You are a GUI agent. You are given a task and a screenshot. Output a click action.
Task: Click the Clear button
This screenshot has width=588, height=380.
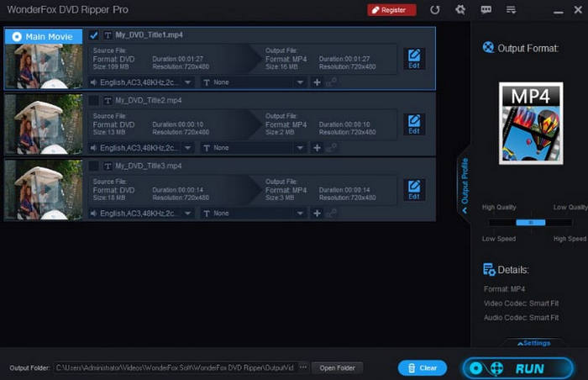click(x=423, y=368)
